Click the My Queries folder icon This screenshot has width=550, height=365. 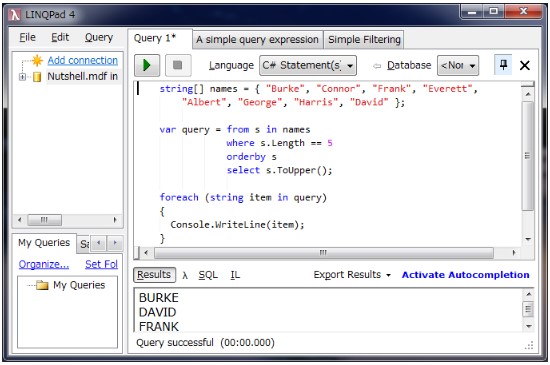42,285
